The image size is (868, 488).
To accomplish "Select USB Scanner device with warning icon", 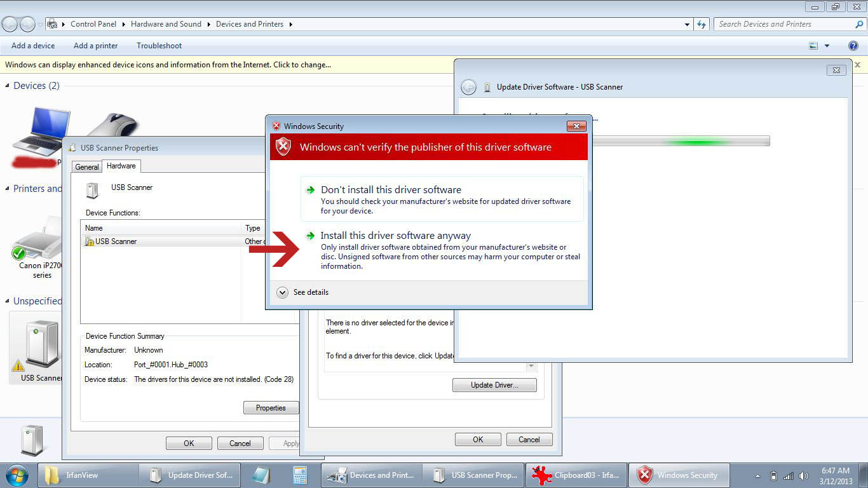I will [36, 348].
